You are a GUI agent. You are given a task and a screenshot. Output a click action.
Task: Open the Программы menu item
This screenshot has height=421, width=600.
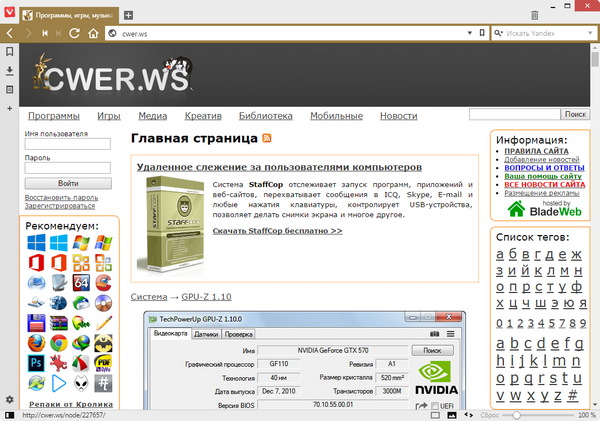point(53,116)
